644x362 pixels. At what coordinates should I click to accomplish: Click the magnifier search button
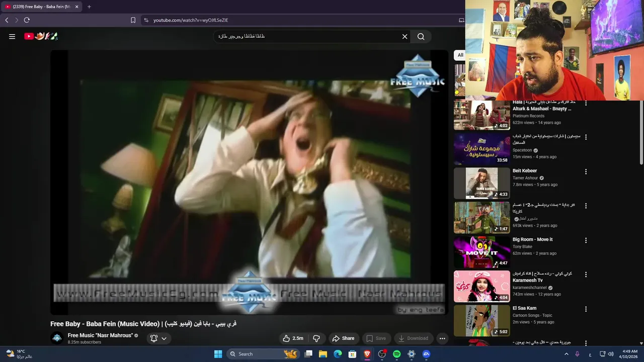421,36
